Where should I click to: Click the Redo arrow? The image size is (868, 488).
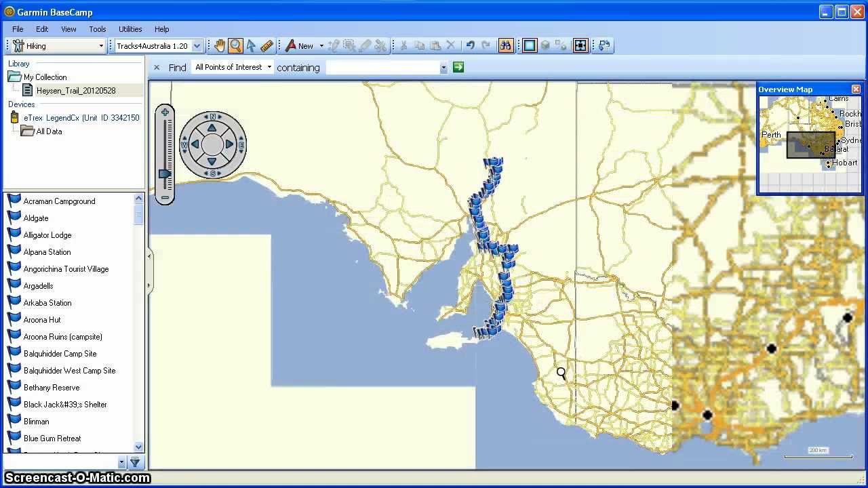tap(486, 46)
